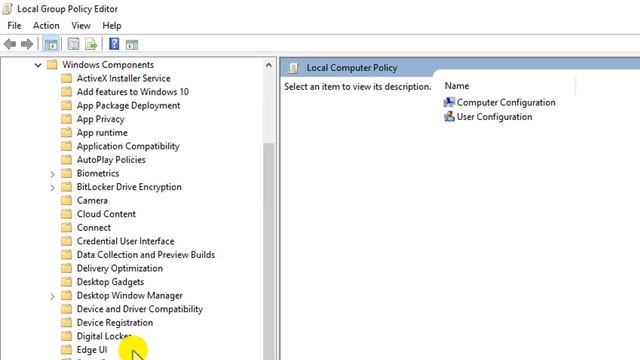Image resolution: width=640 pixels, height=360 pixels.
Task: Expand the BitLocker Drive Encryption node
Action: point(52,188)
